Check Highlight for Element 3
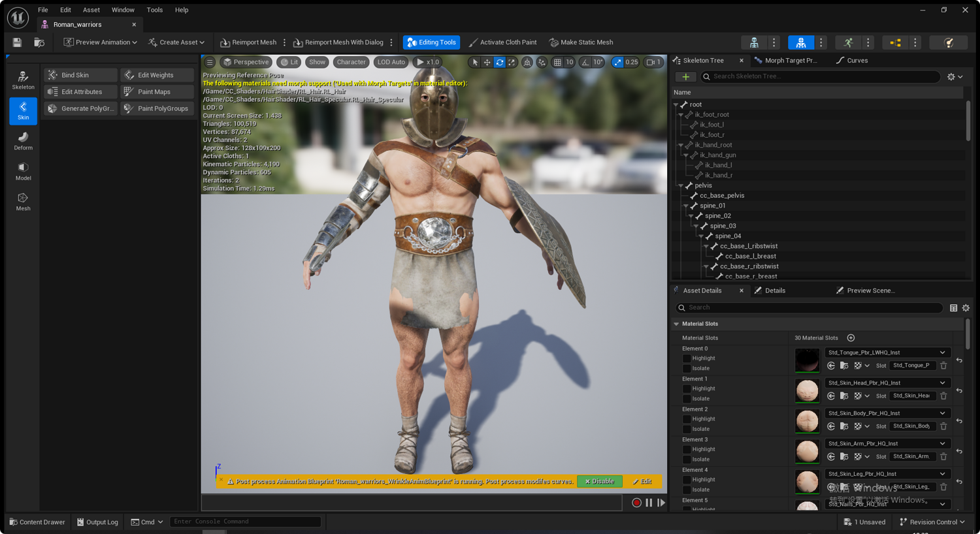The width and height of the screenshot is (980, 534). (x=687, y=449)
